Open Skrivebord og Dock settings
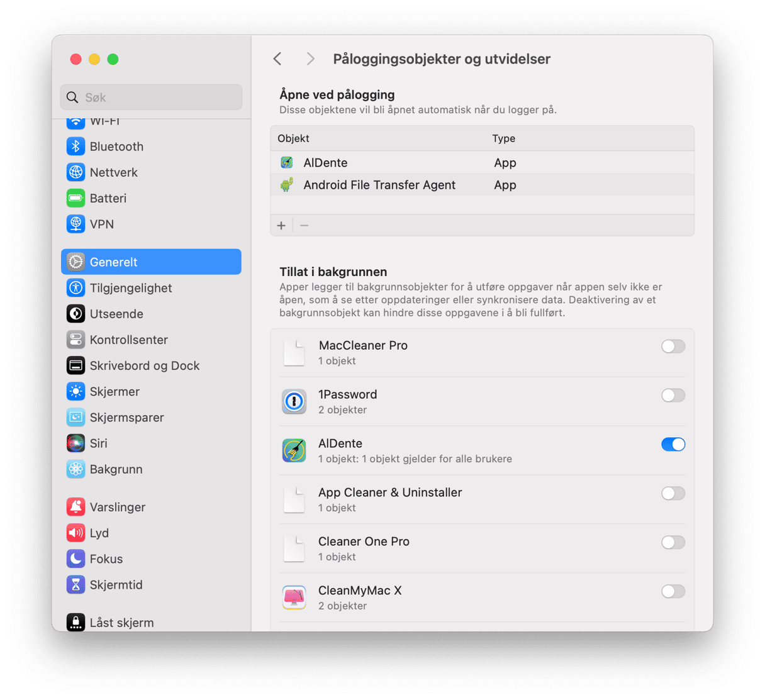 151,365
